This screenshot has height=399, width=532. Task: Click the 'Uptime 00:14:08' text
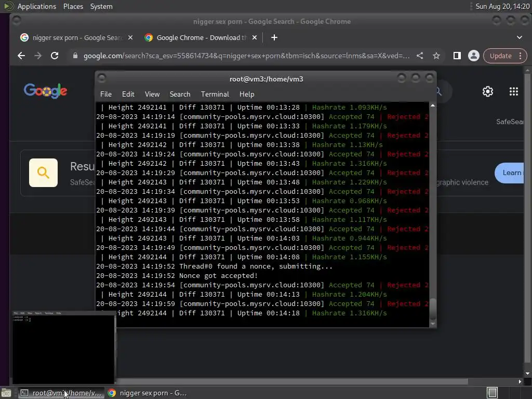pos(269,257)
